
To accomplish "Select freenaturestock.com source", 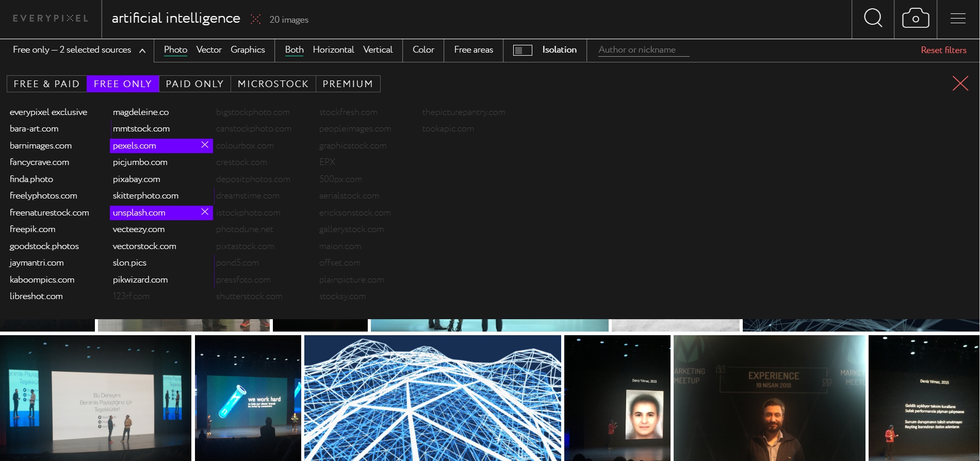I will point(50,212).
